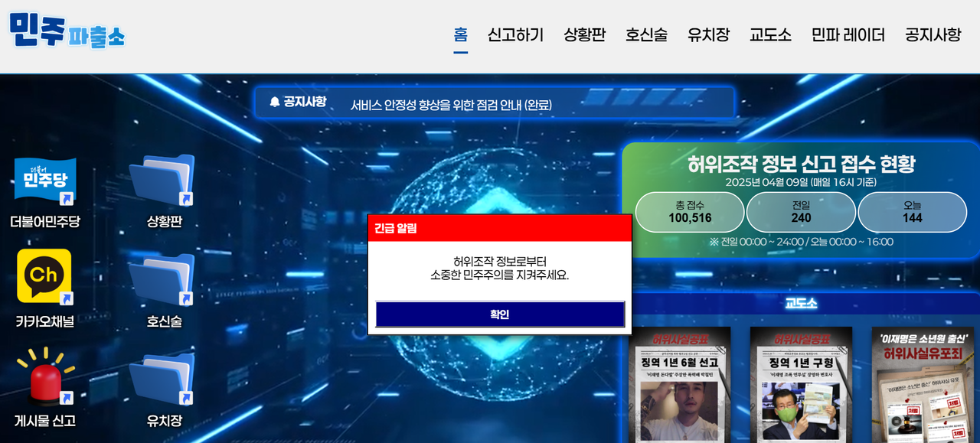Open the 허위사실유포죄 poster thumbnail
The image size is (980, 443).
(925, 385)
